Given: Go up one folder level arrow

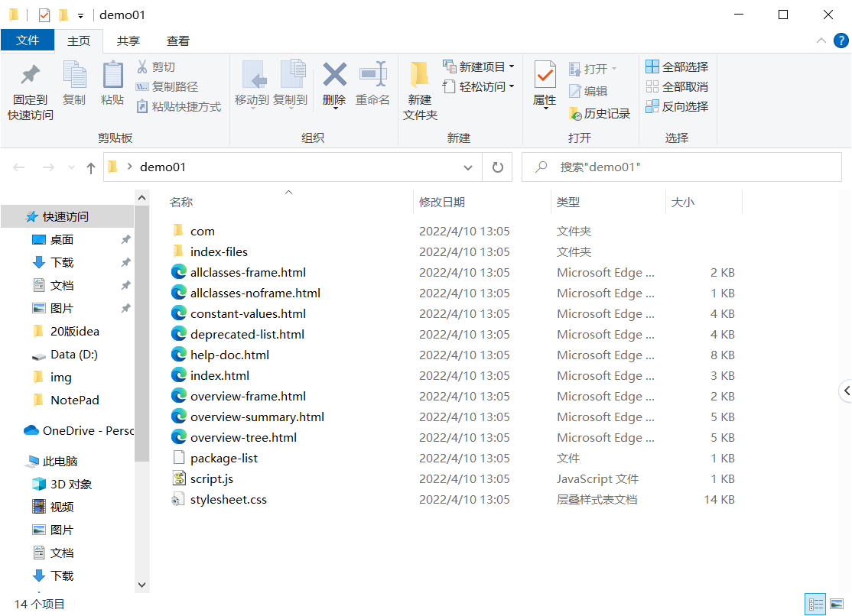Looking at the screenshot, I should (91, 168).
